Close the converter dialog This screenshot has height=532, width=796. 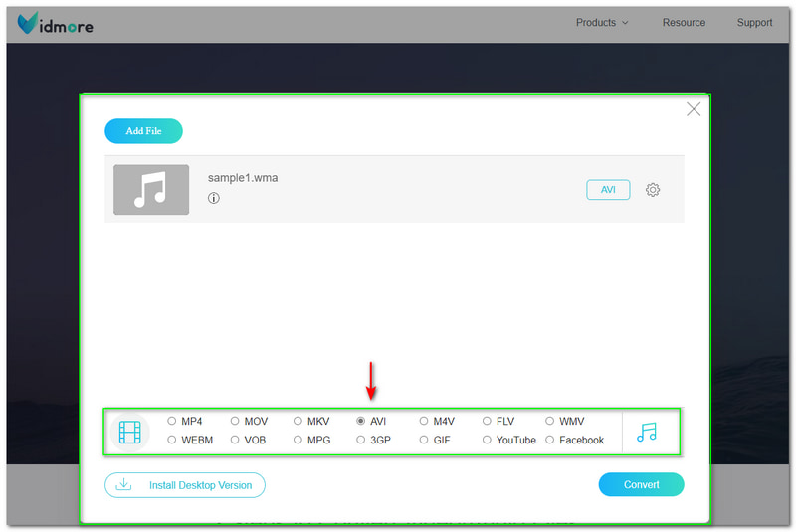[x=694, y=109]
